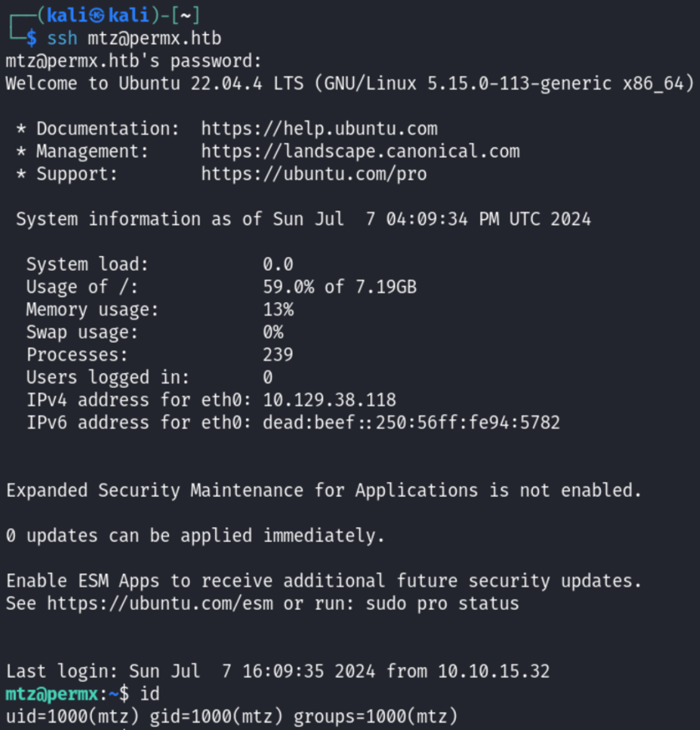
Task: Click the green mtz@permx shell prompt
Action: coord(52,694)
